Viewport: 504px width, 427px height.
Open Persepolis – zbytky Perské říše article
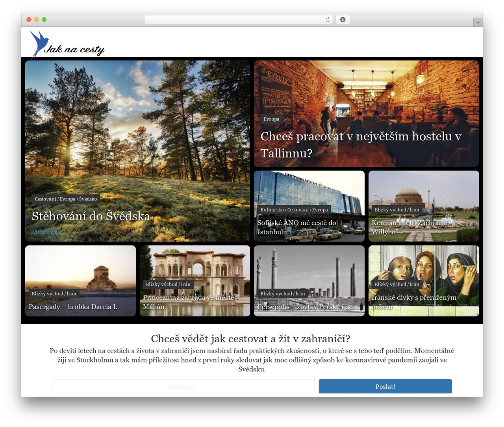[x=305, y=306]
